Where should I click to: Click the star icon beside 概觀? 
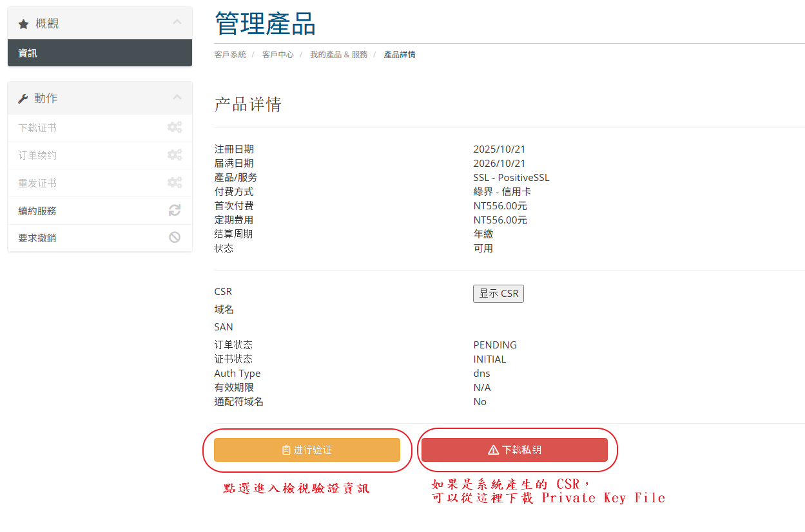24,24
